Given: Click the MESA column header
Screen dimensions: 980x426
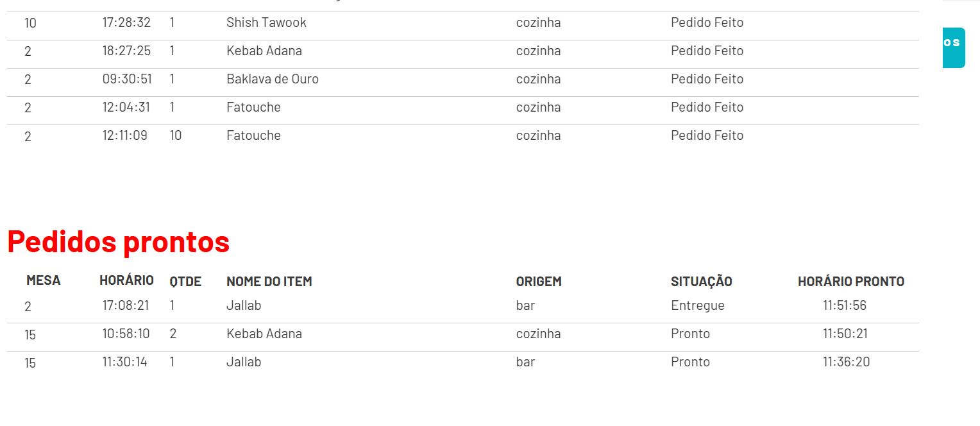Looking at the screenshot, I should [44, 281].
